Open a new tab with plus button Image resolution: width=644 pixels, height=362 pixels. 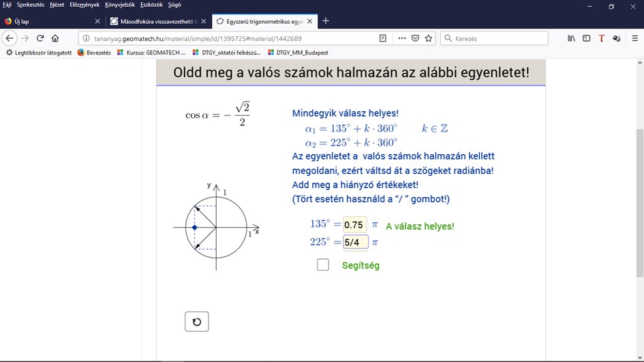(x=326, y=21)
